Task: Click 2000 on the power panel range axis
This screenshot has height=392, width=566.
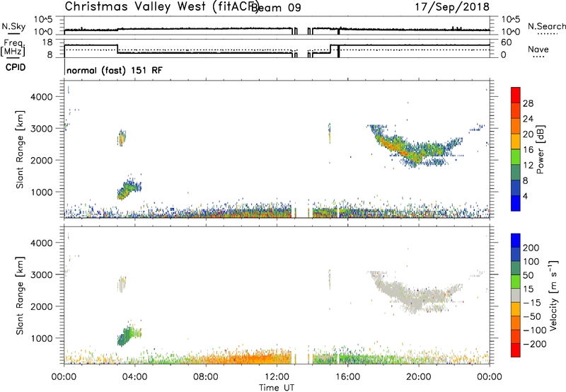Action: click(x=42, y=160)
